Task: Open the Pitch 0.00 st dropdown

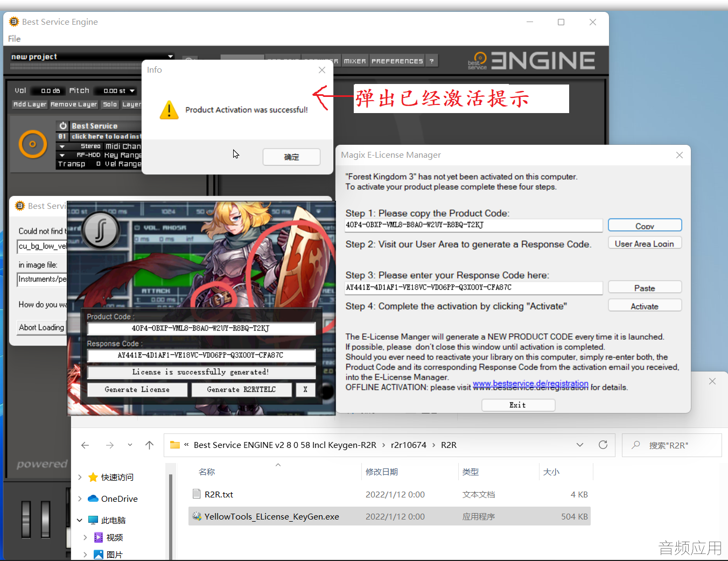Action: pyautogui.click(x=132, y=91)
